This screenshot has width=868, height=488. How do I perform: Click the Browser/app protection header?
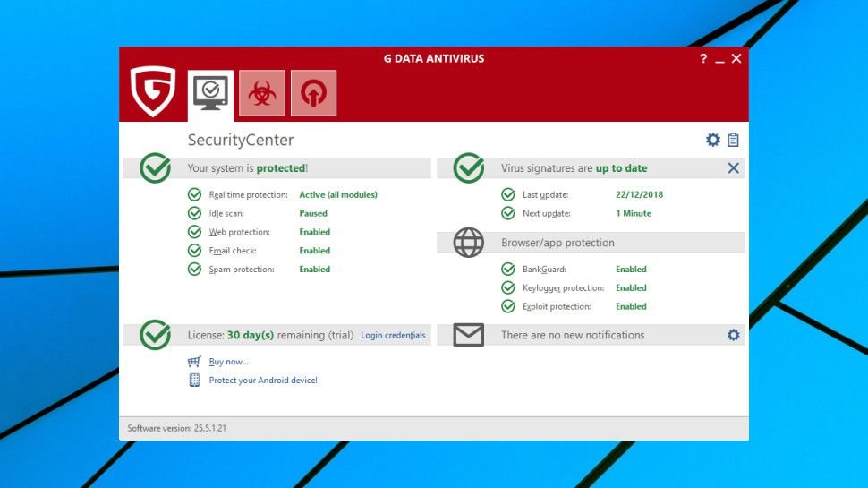(557, 243)
